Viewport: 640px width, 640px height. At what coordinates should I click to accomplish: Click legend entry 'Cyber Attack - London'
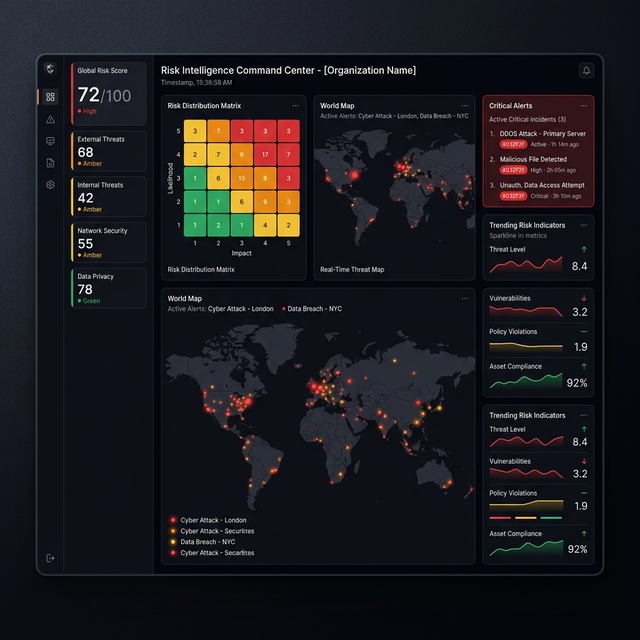coord(208,520)
